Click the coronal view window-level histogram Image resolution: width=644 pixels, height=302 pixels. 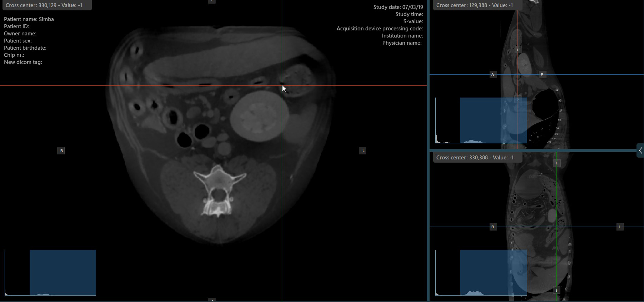click(x=481, y=273)
